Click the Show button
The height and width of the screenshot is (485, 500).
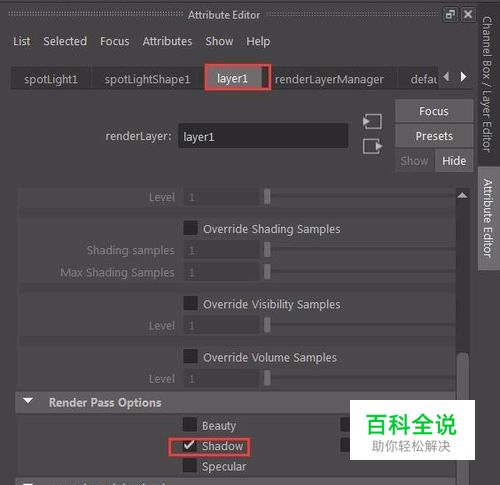415,161
